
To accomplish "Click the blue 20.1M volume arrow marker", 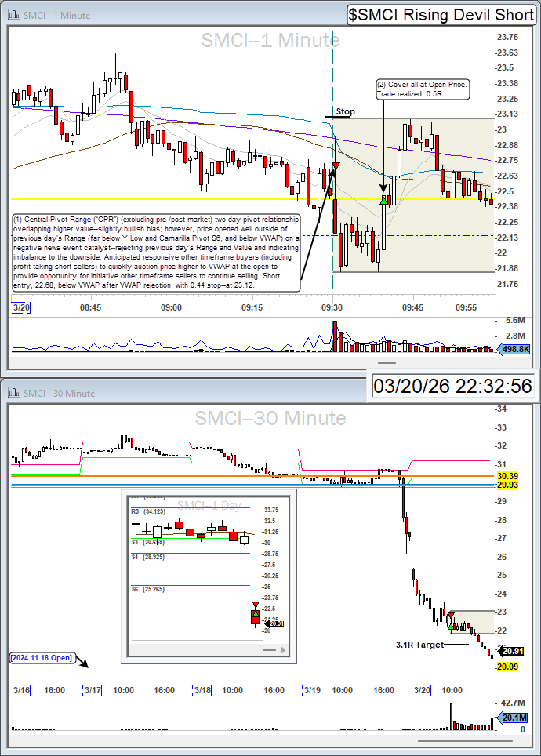I will tap(512, 718).
